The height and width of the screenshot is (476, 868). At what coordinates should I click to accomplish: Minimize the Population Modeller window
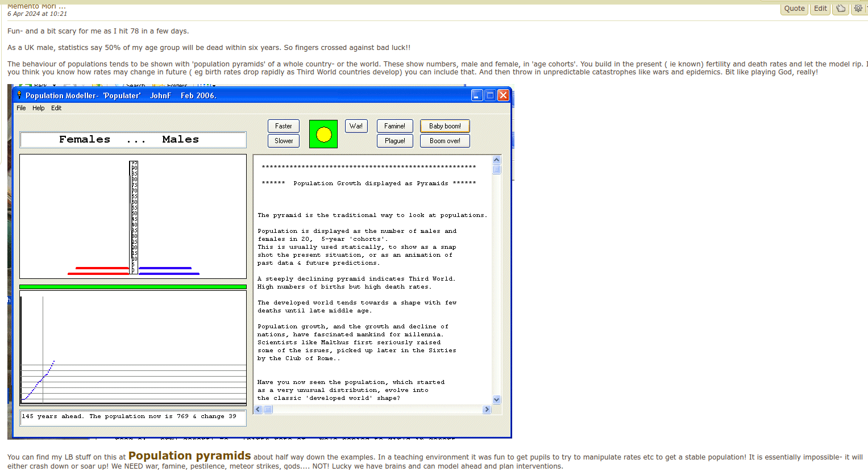(477, 95)
